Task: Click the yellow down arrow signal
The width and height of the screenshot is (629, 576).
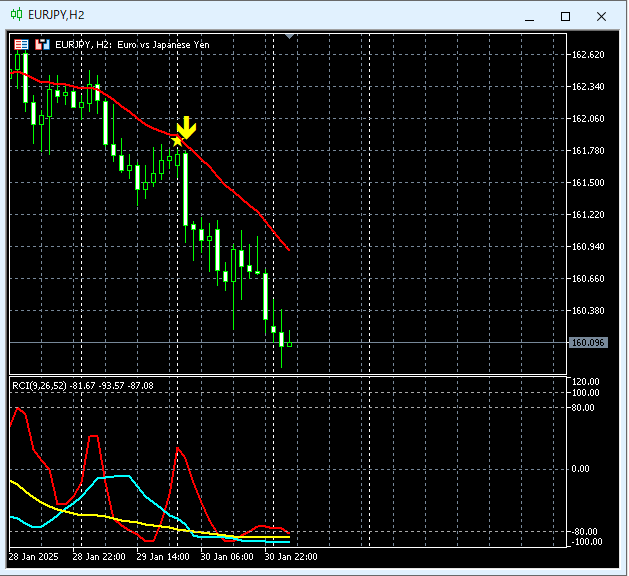Action: pos(187,128)
